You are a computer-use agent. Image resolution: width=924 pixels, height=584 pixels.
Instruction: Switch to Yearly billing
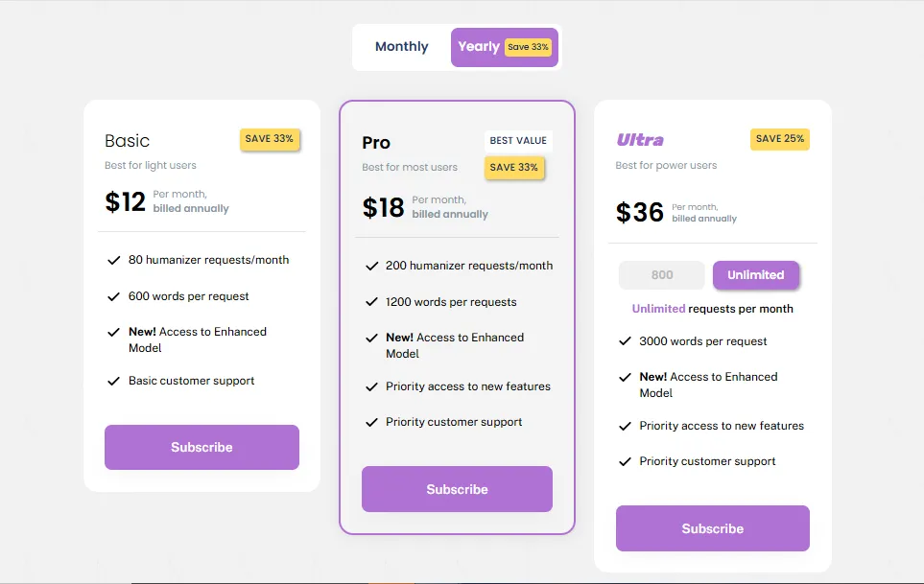pyautogui.click(x=479, y=46)
